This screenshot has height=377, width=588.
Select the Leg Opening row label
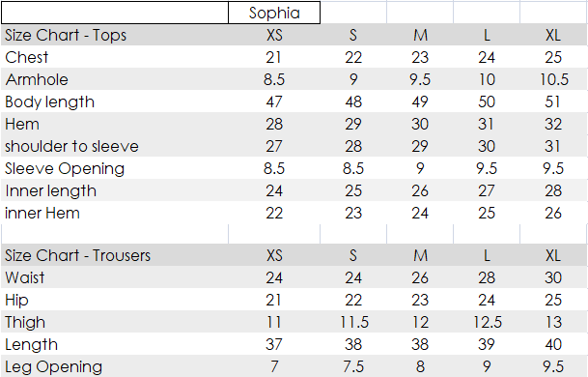coord(115,366)
